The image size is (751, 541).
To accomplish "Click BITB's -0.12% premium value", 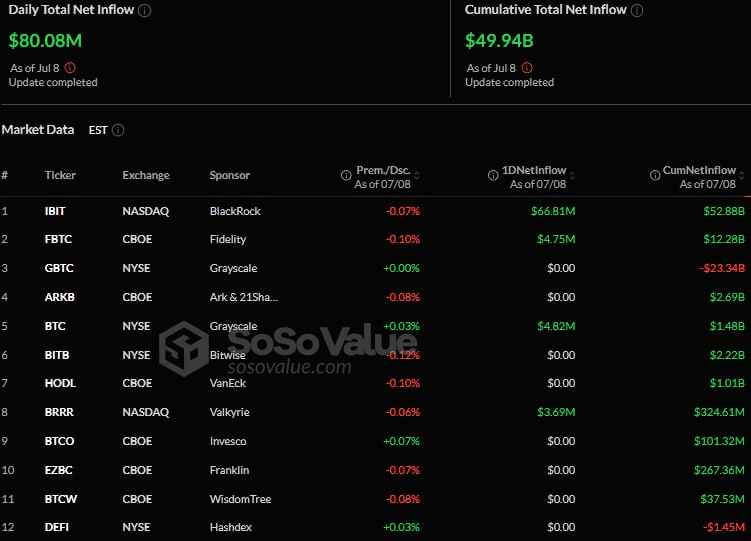I will (x=403, y=355).
